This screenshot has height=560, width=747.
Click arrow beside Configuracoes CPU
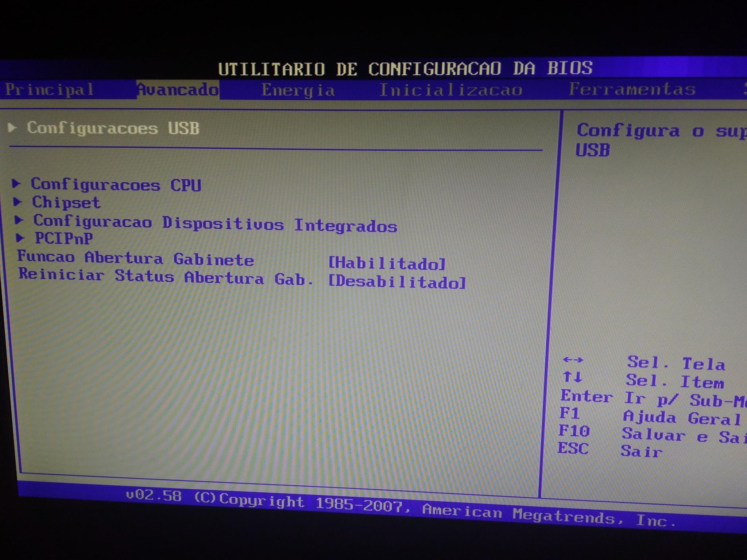[x=16, y=183]
